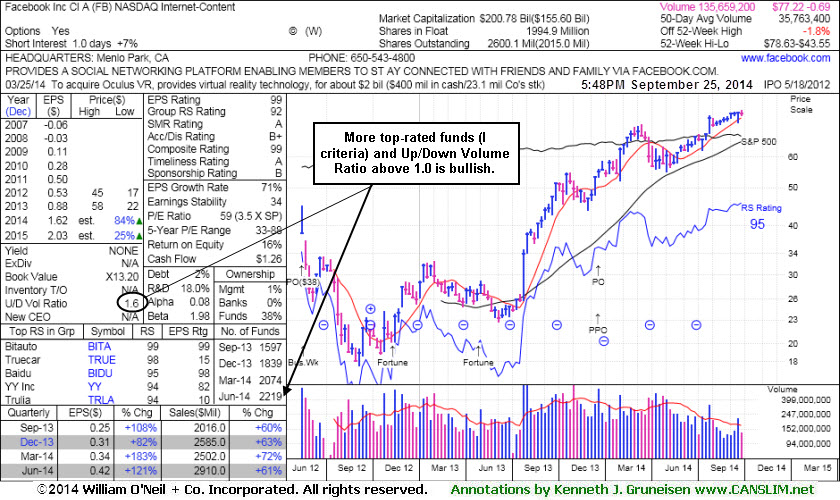Open the TRUE ticker symbol link
This screenshot has height=500, width=840.
point(102,360)
